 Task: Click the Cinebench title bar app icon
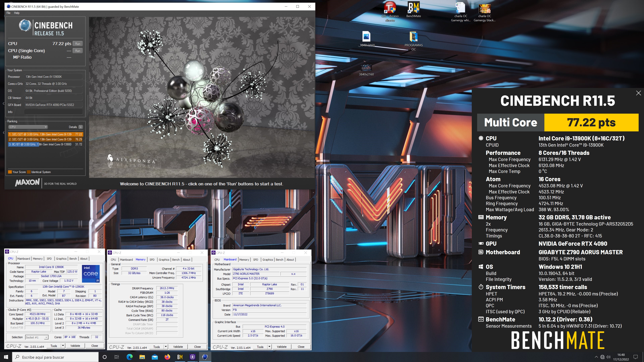tap(9, 7)
